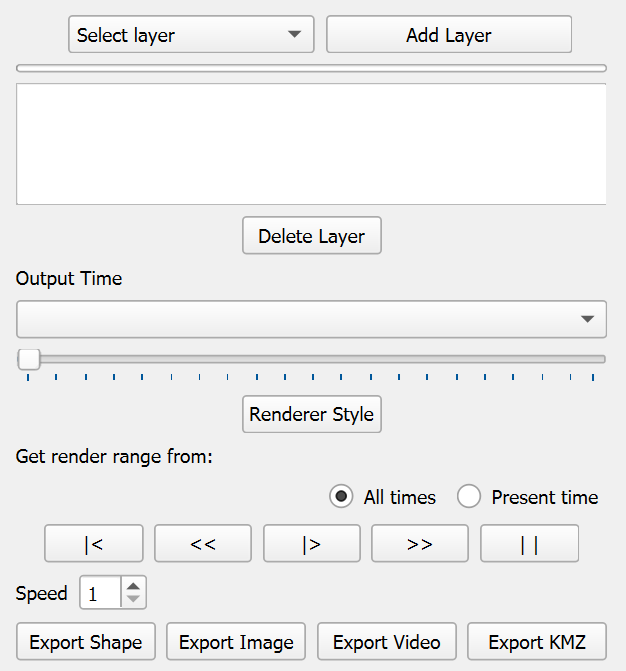626x671 pixels.
Task: Step forward with the >> button
Action: (x=420, y=544)
